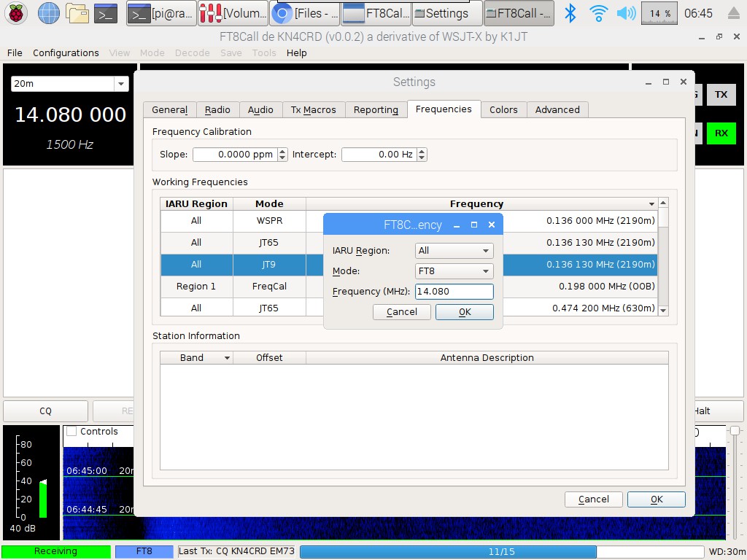
Task: Expand the Mode dropdown showing FT8
Action: (454, 271)
